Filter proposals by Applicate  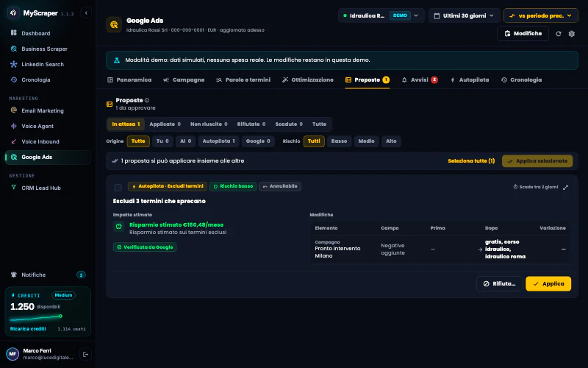coord(165,124)
